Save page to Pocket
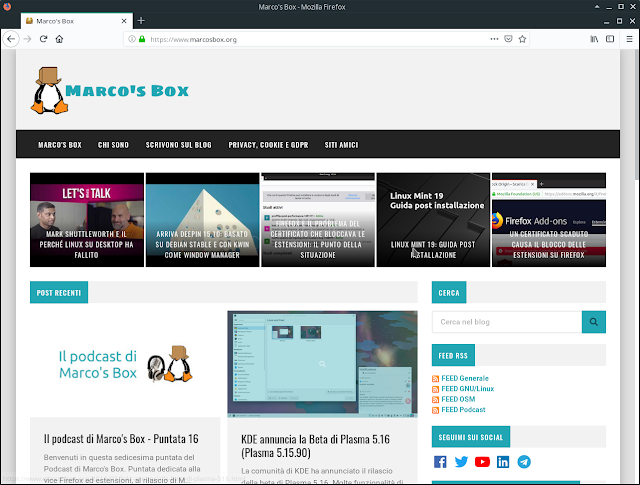Image resolution: width=640 pixels, height=485 pixels. [508, 39]
